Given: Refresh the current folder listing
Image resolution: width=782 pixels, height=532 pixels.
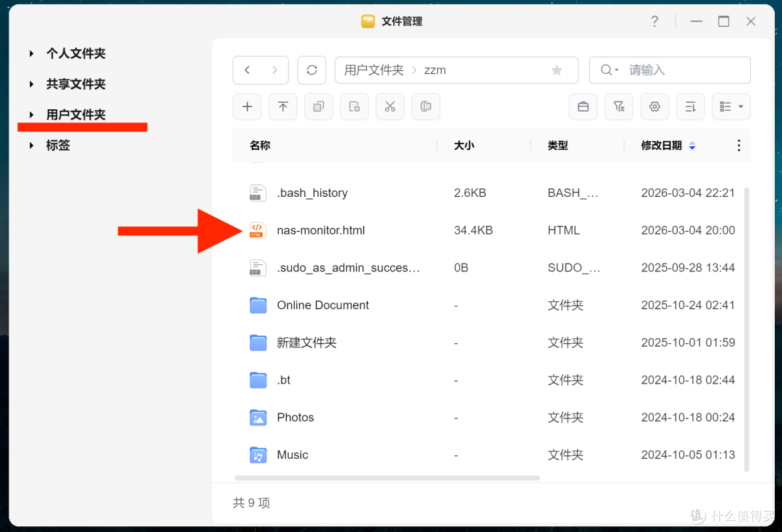Looking at the screenshot, I should click(311, 70).
